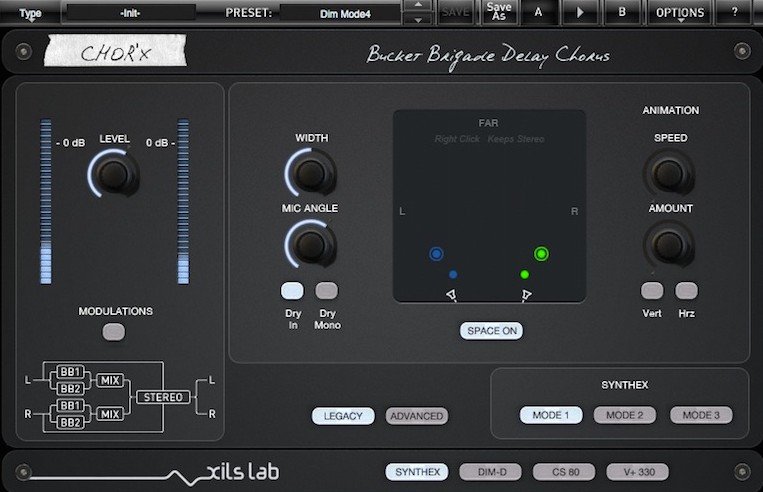Viewport: 763px width, 492px height.
Task: Click the LEVEL knob
Action: (114, 173)
